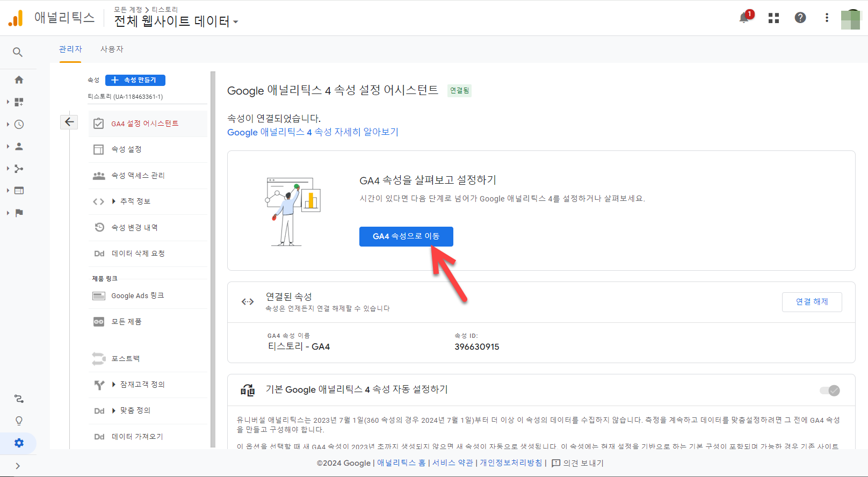Open Audience person icon in sidebar
This screenshot has height=477, width=868.
click(19, 146)
